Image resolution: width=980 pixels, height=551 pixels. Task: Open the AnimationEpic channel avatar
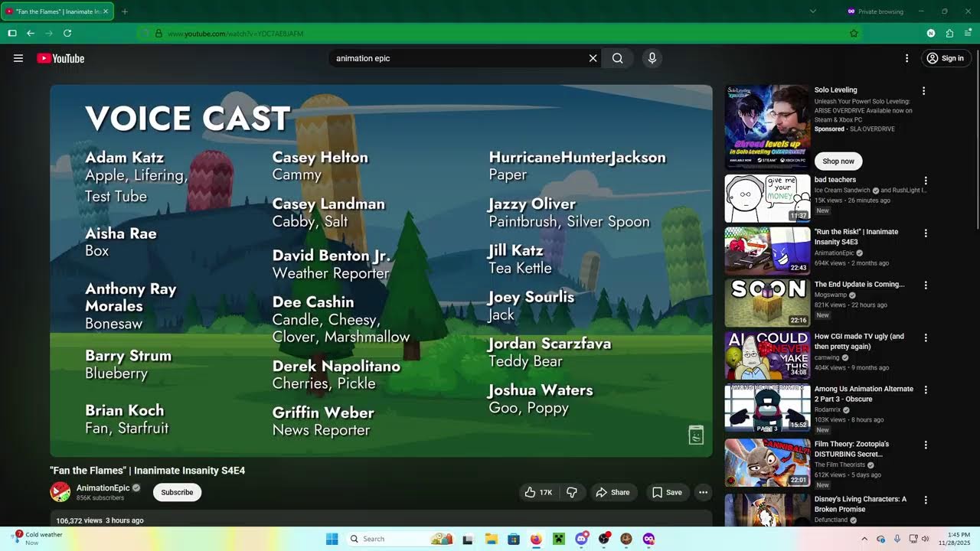click(60, 492)
